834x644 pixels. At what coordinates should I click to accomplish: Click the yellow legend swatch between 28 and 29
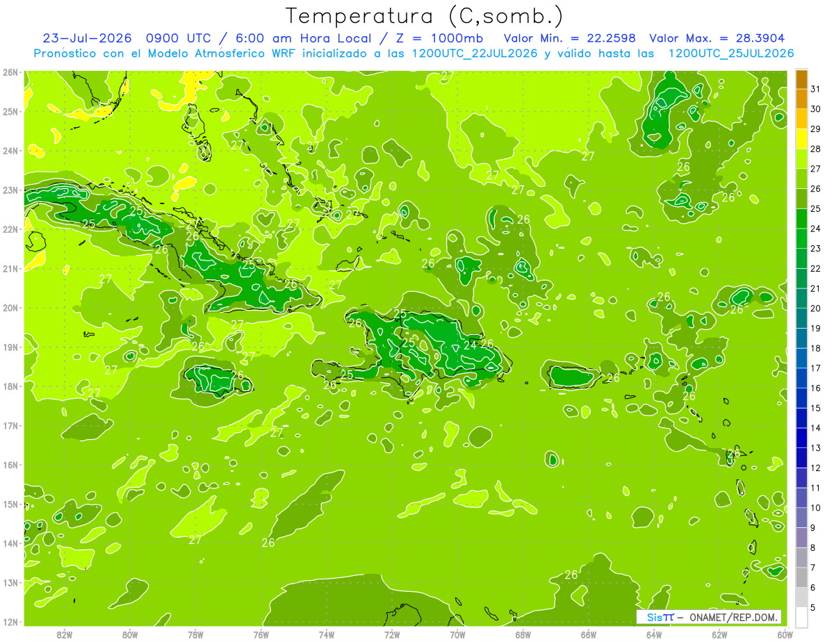click(x=801, y=139)
